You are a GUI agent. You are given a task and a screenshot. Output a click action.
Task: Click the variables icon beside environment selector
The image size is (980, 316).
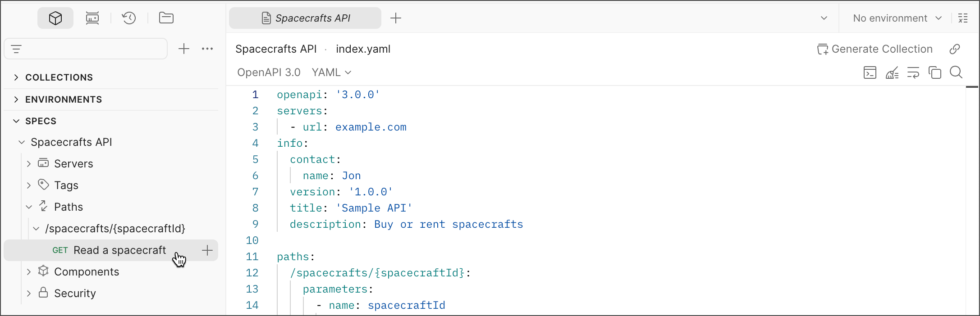tap(963, 18)
